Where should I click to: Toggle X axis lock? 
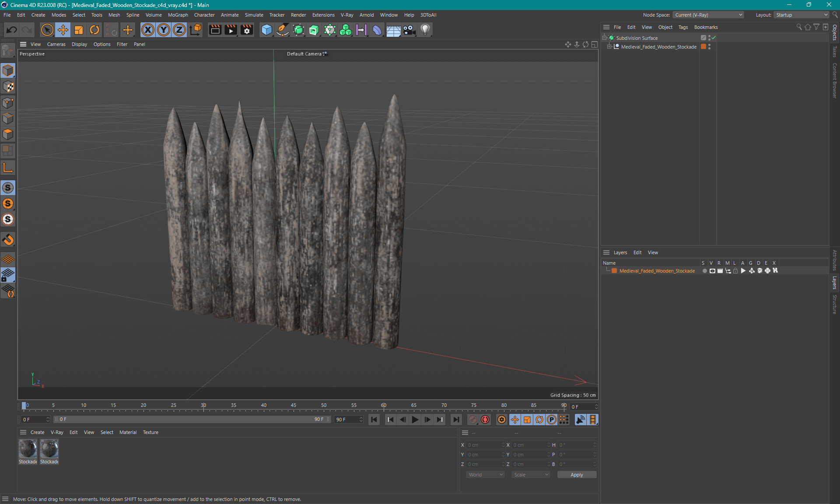pos(148,30)
